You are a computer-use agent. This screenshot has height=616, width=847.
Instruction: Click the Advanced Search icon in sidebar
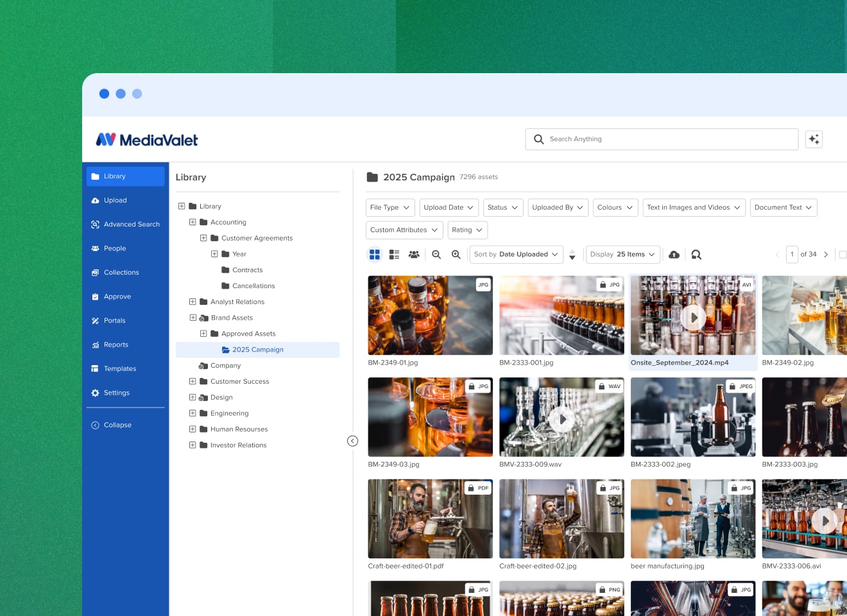click(95, 225)
